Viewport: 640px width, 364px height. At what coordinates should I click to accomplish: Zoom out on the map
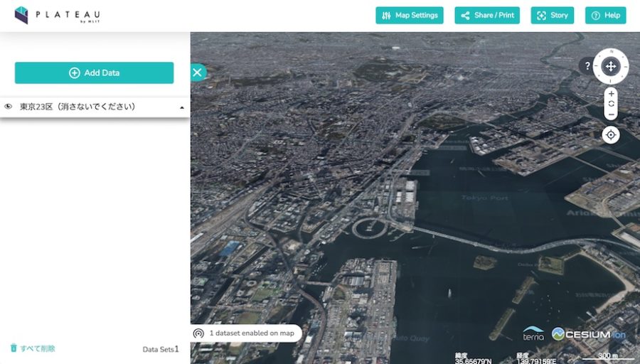[610, 114]
